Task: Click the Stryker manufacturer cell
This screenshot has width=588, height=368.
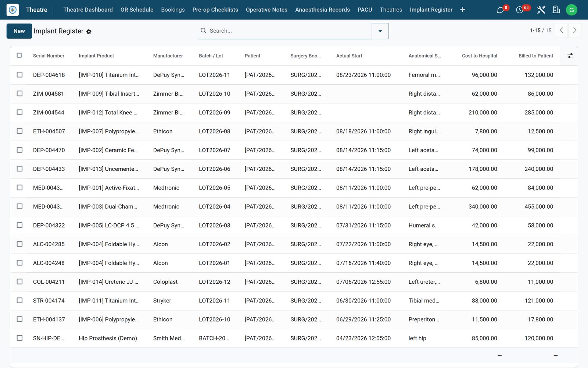Action: click(x=162, y=301)
